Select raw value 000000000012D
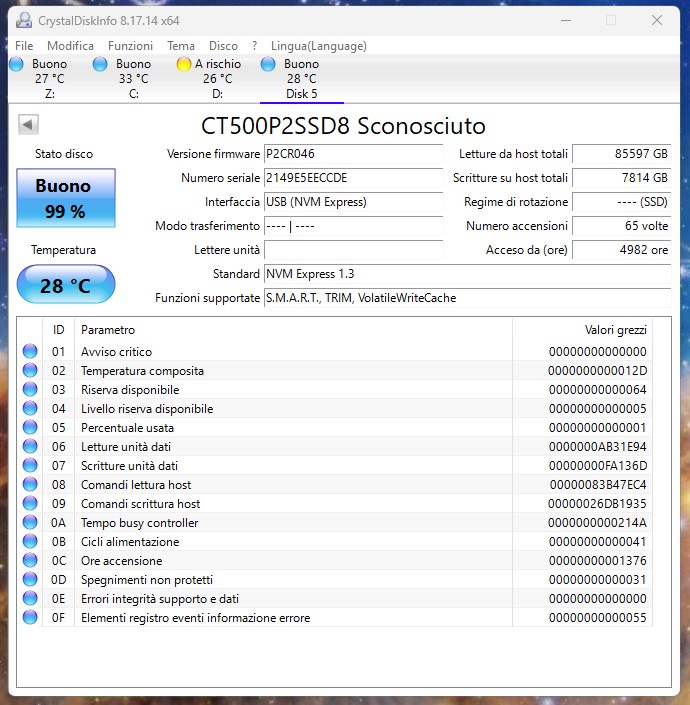690x705 pixels. click(597, 370)
